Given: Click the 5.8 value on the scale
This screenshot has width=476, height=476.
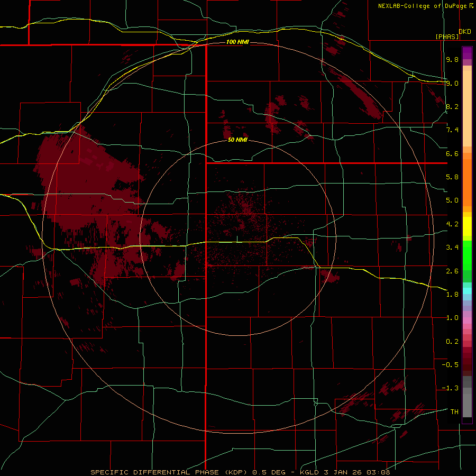Looking at the screenshot, I should coord(452,177).
